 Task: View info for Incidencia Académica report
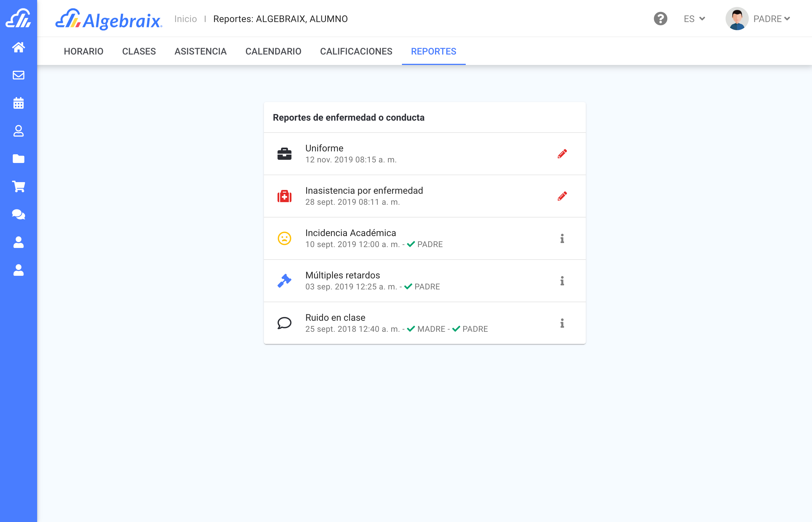point(562,239)
